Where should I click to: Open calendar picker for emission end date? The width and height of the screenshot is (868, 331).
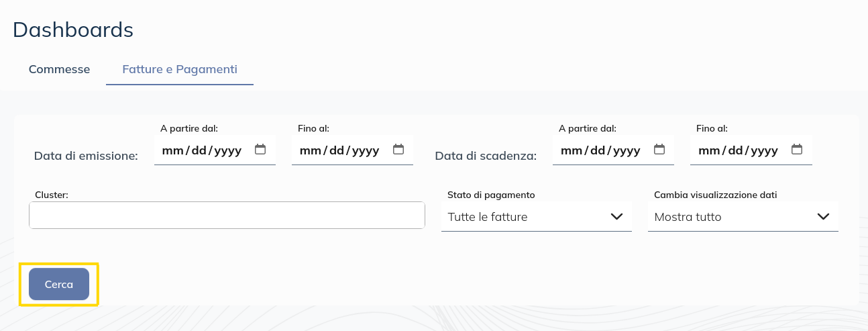click(x=398, y=150)
